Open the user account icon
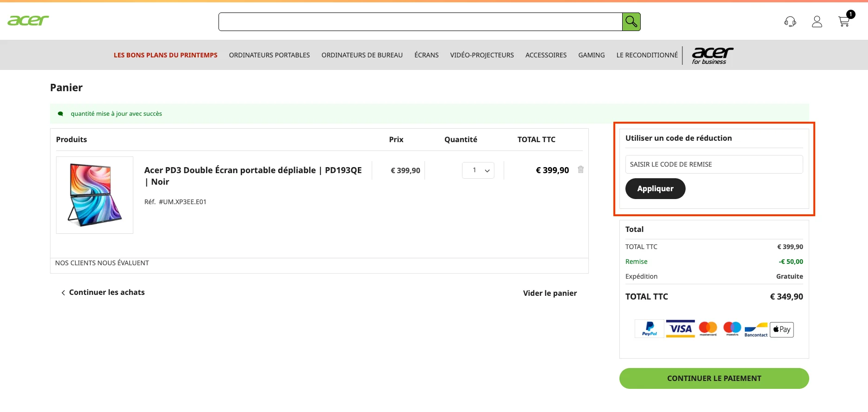868x412 pixels. tap(817, 22)
